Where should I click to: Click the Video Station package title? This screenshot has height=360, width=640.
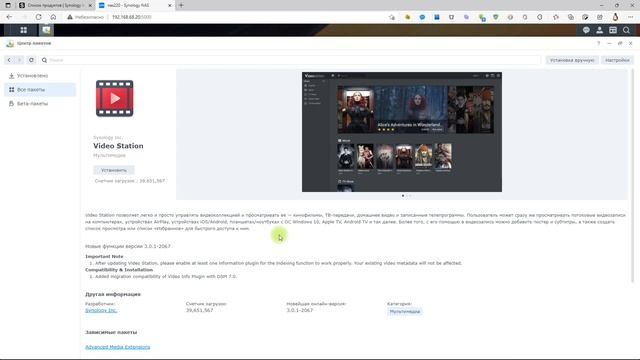pos(118,146)
